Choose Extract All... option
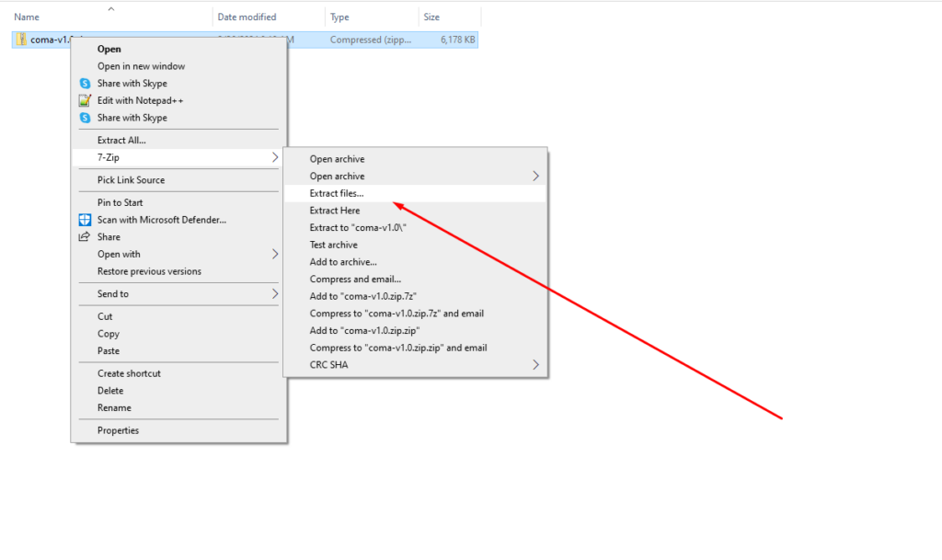 coord(121,140)
